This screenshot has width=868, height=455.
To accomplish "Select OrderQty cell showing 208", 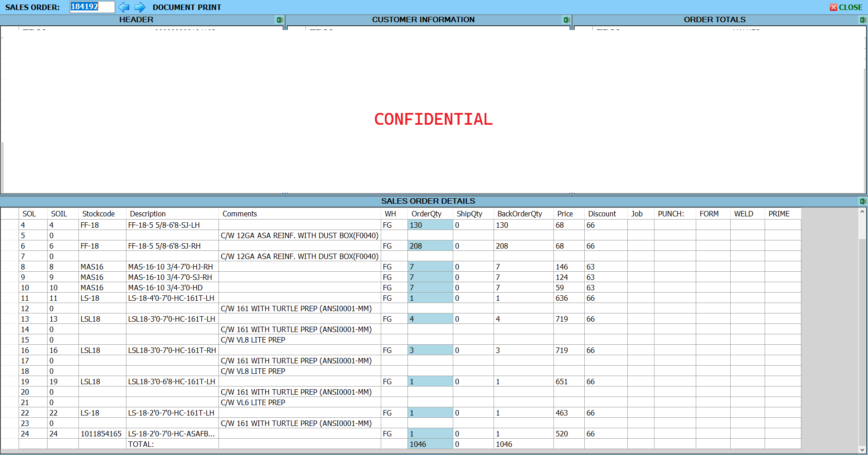I will click(430, 246).
